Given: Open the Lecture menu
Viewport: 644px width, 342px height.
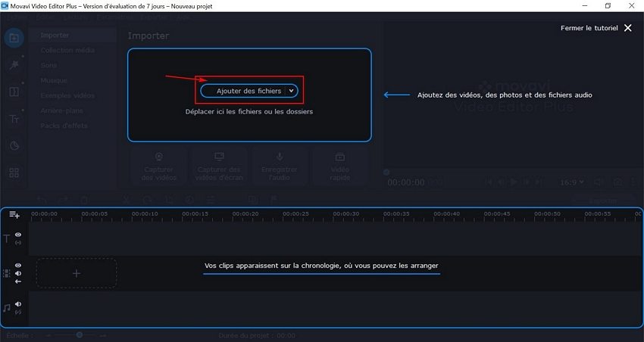Looking at the screenshot, I should pyautogui.click(x=78, y=17).
